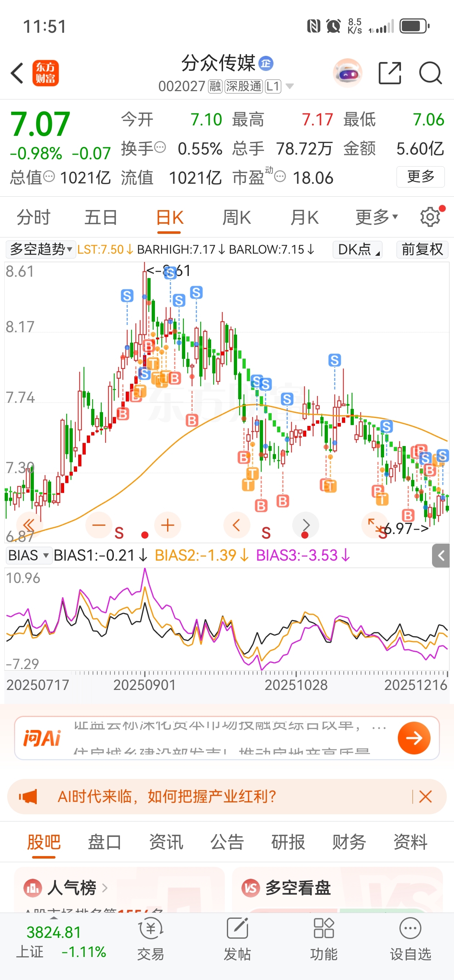Viewport: 454px width, 980px height.
Task: Open the 资讯 tab
Action: pyautogui.click(x=166, y=842)
